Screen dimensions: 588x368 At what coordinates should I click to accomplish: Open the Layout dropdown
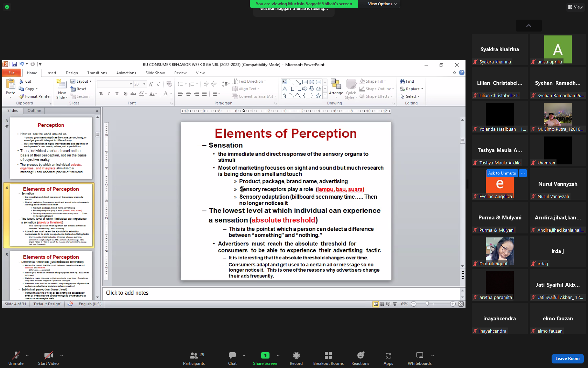(x=81, y=81)
